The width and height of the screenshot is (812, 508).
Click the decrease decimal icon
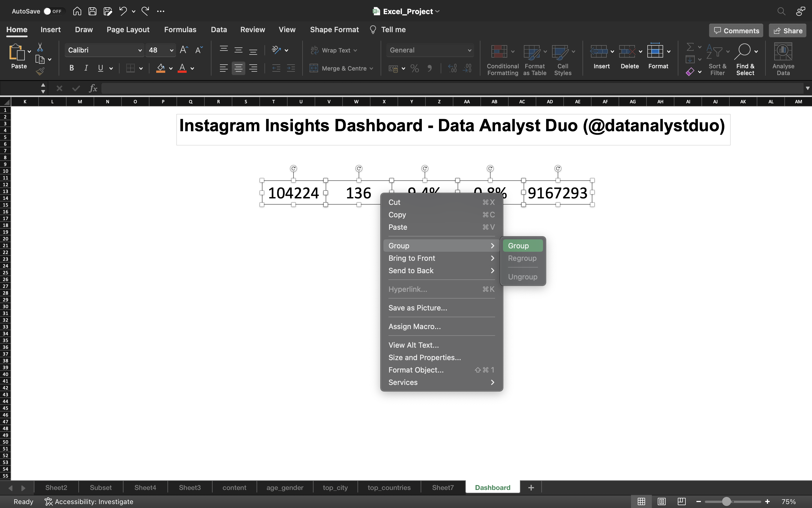pyautogui.click(x=467, y=69)
